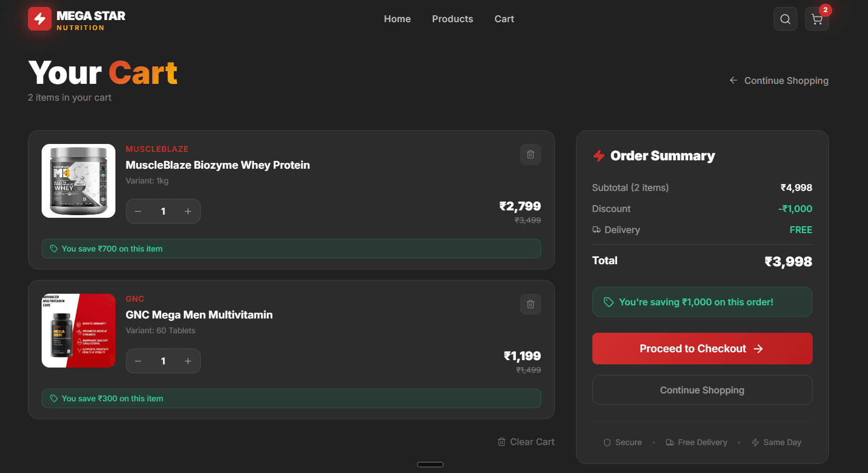Screen dimensions: 868x473
Task: Click the Total ₹3,998 amount
Action: [788, 262]
